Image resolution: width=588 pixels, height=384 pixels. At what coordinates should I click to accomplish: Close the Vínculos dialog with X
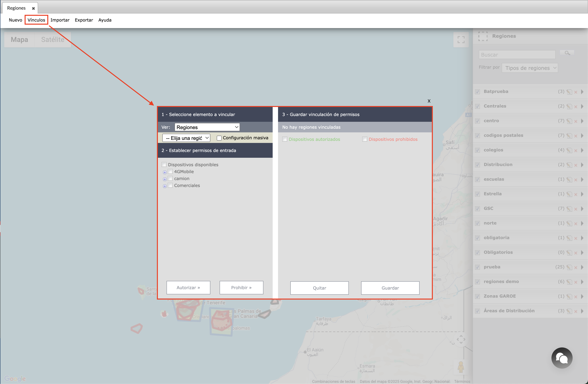pyautogui.click(x=429, y=101)
